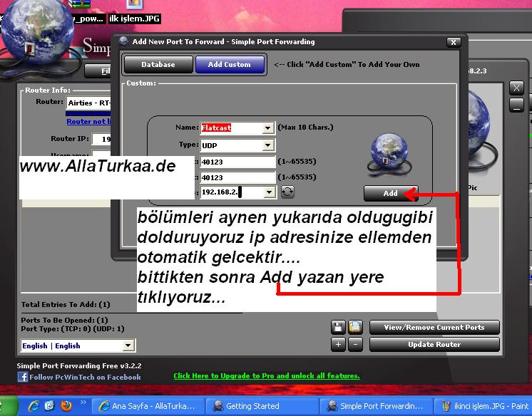Click the Facebook icon in the footer

tap(23, 377)
